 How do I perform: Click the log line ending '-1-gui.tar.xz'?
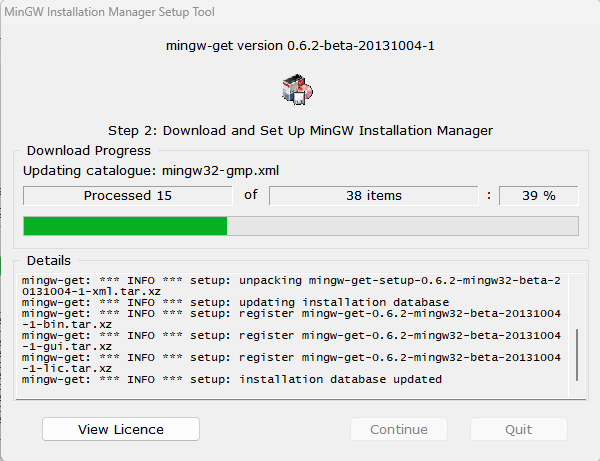(67, 347)
